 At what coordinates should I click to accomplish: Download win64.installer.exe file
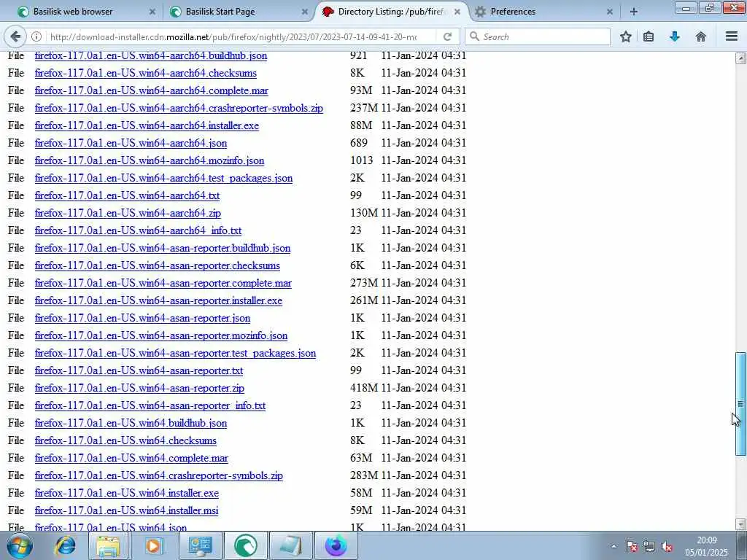pyautogui.click(x=127, y=494)
